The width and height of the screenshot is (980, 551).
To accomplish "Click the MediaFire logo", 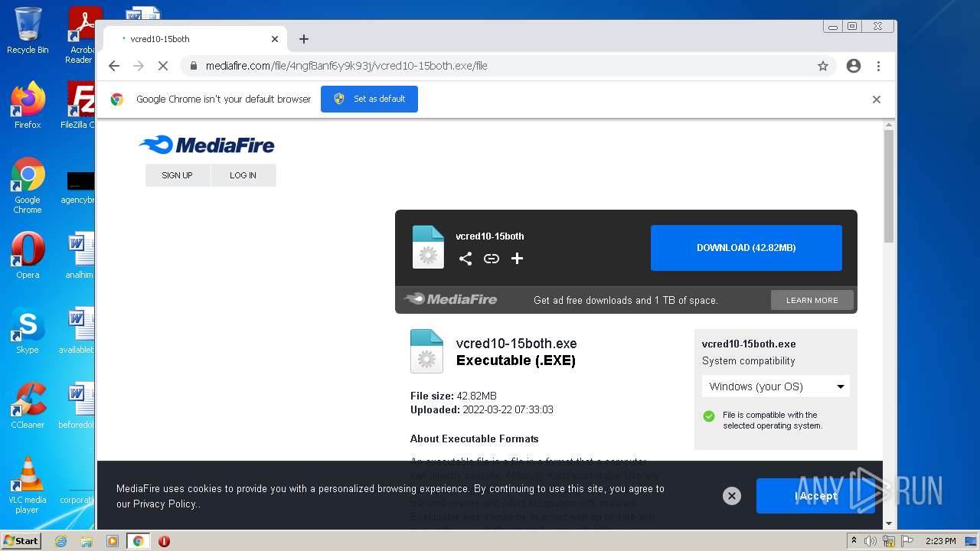I will point(207,145).
